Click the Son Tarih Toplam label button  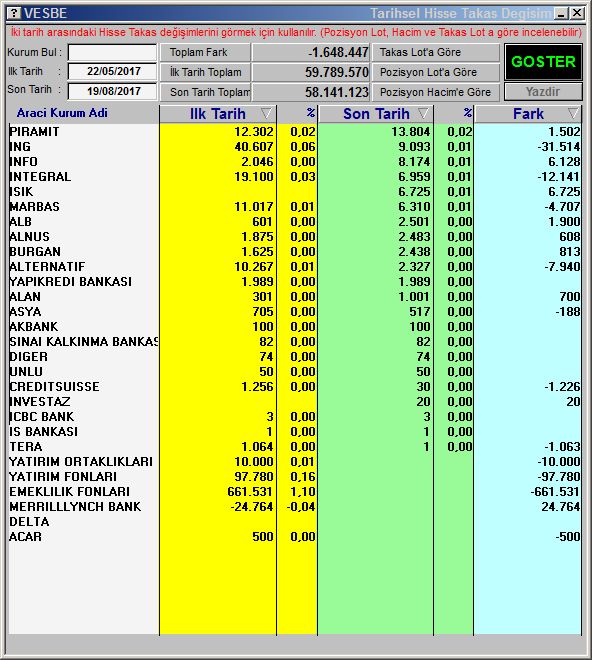[x=205, y=92]
